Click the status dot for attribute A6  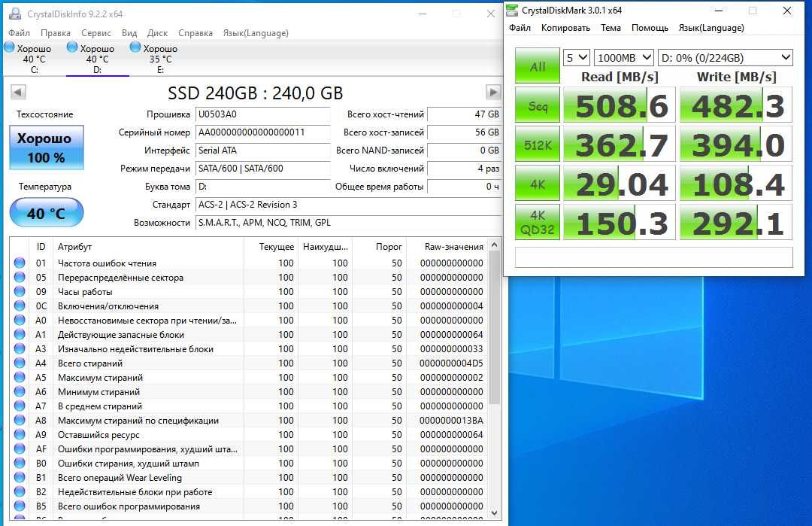point(20,392)
